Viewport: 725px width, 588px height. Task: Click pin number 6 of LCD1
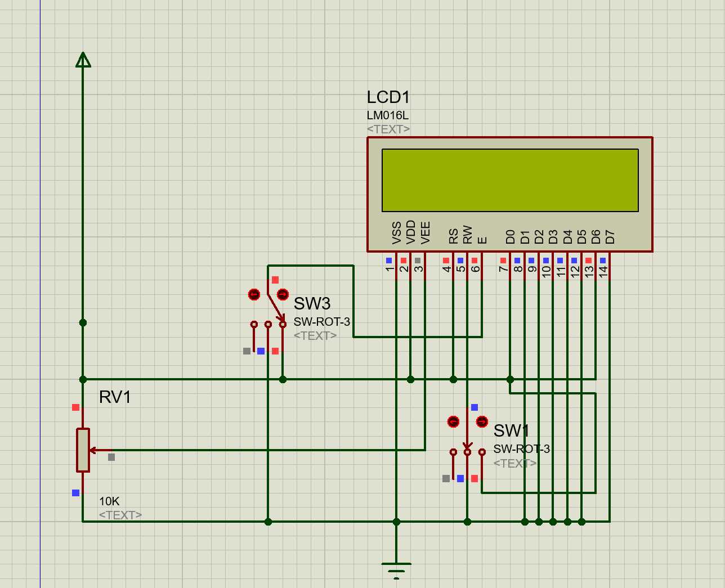[476, 269]
